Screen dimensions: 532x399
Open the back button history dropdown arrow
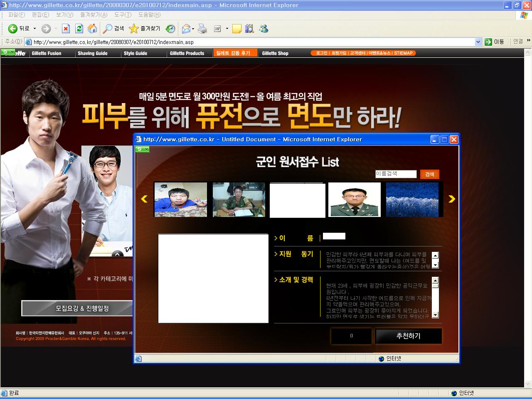[34, 29]
